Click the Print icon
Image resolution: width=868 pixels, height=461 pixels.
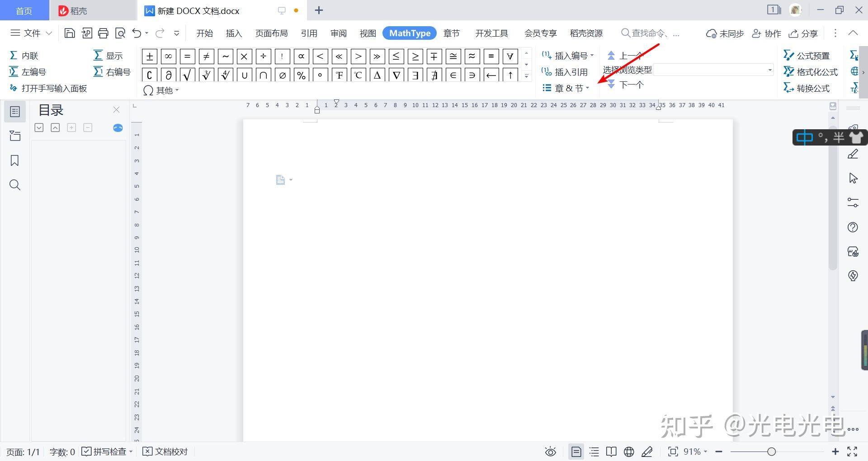(x=103, y=33)
